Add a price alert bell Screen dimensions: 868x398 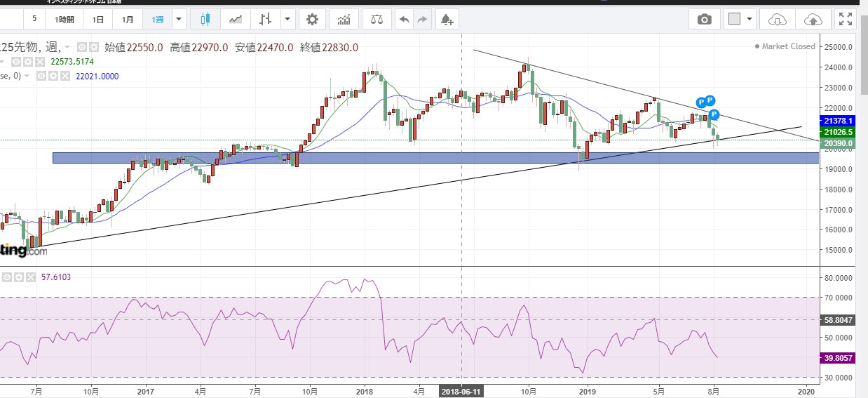[x=447, y=19]
